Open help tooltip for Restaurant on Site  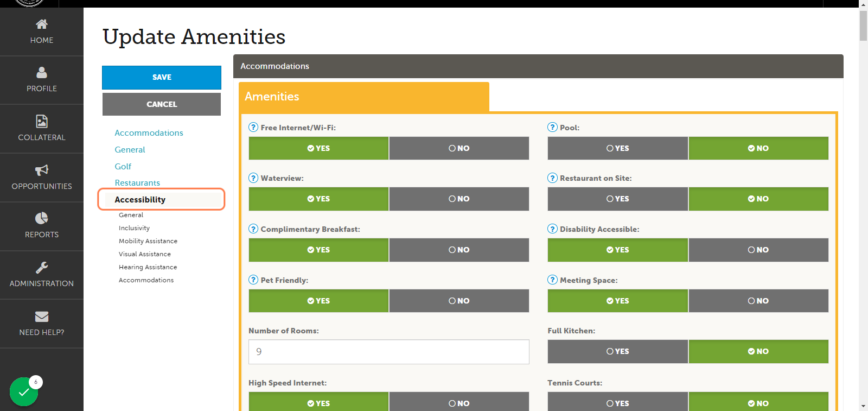coord(552,178)
